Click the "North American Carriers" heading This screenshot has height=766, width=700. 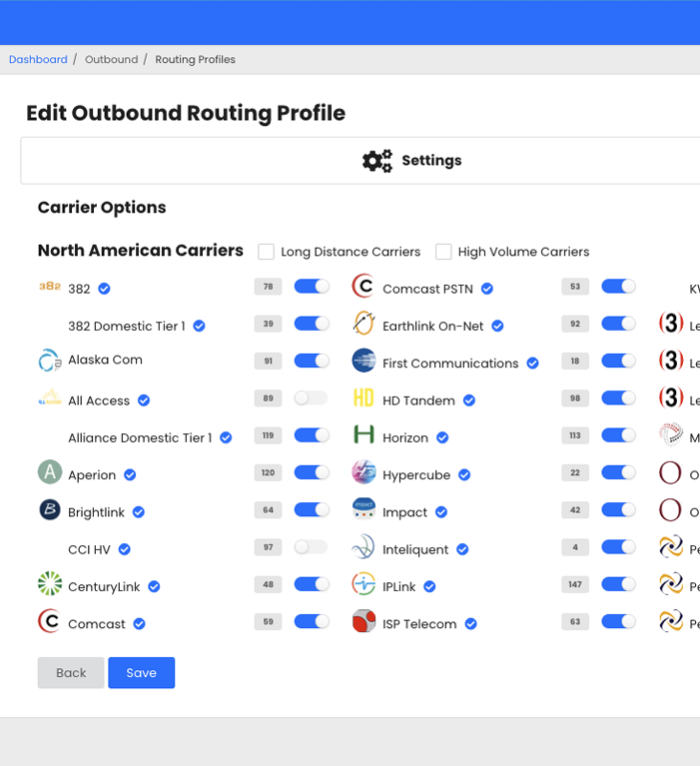tap(141, 250)
